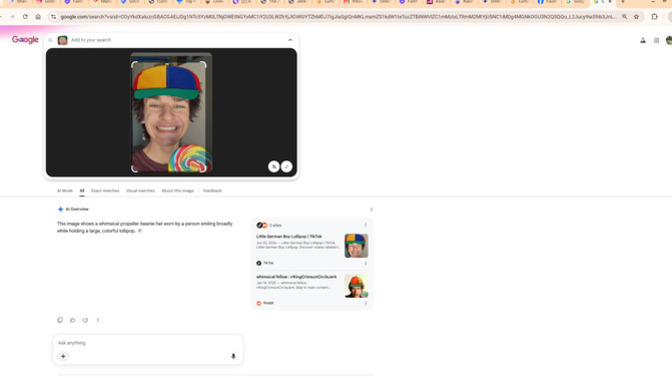Screen dimensions: 672x378
Task: Open browser extensions puzzle icon
Action: coord(654,17)
